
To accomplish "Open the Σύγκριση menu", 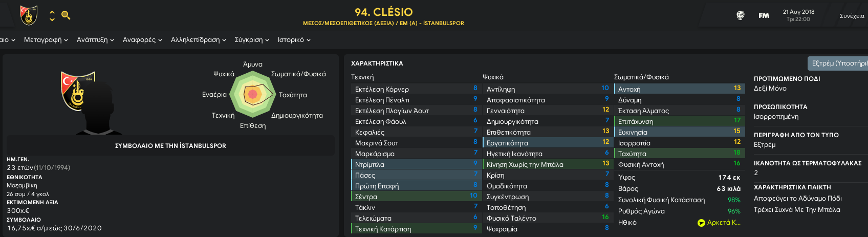I will [252, 39].
